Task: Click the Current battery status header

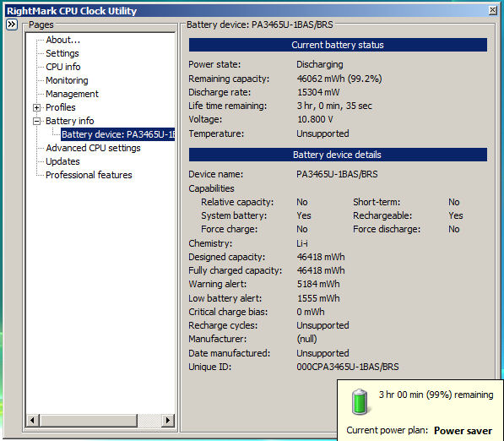Action: click(x=338, y=45)
